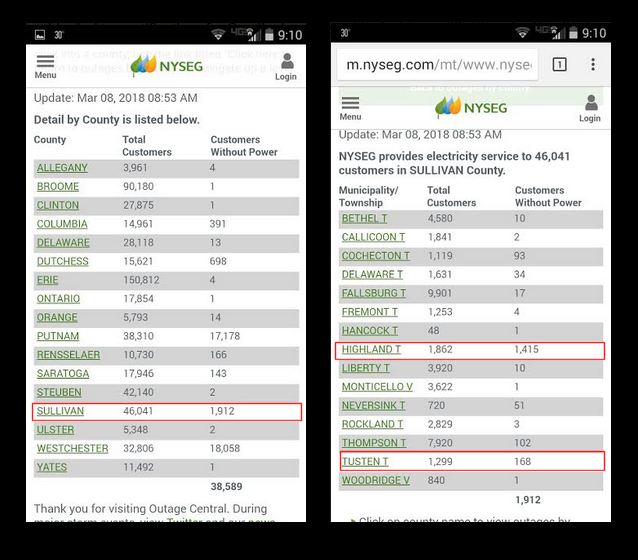
Task: Open the THOMPSON T township link
Action: 374,443
